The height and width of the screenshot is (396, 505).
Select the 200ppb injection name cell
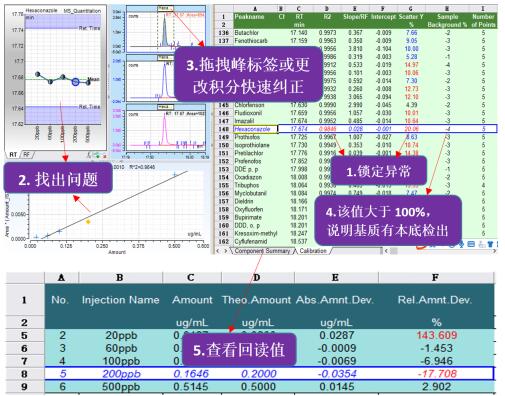tap(121, 374)
